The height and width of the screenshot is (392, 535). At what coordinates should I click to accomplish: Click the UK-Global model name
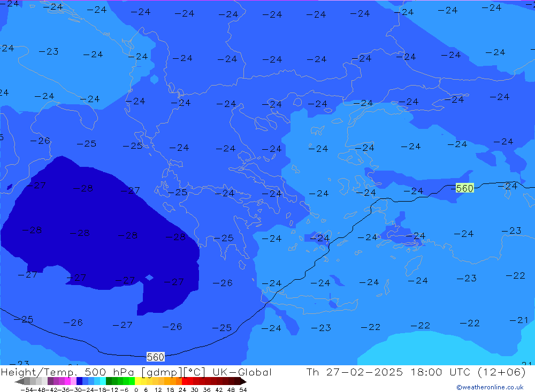pos(242,372)
